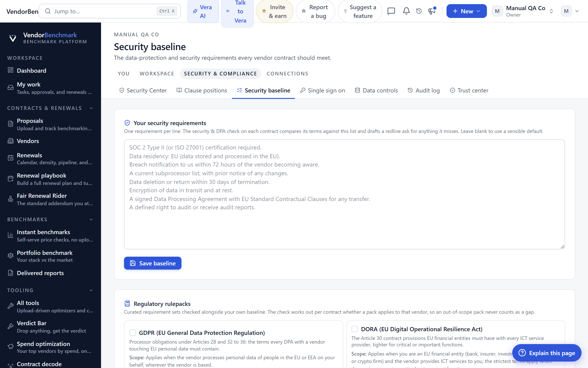Switch to the CONNECTIONS tab
The width and height of the screenshot is (588, 368).
tap(287, 74)
